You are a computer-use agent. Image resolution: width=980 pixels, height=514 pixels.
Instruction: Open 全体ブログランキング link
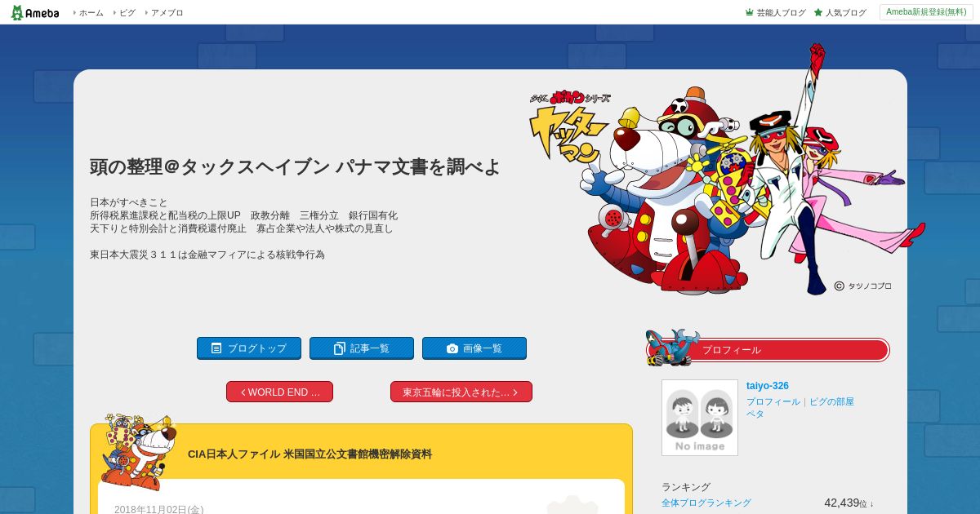coord(706,503)
